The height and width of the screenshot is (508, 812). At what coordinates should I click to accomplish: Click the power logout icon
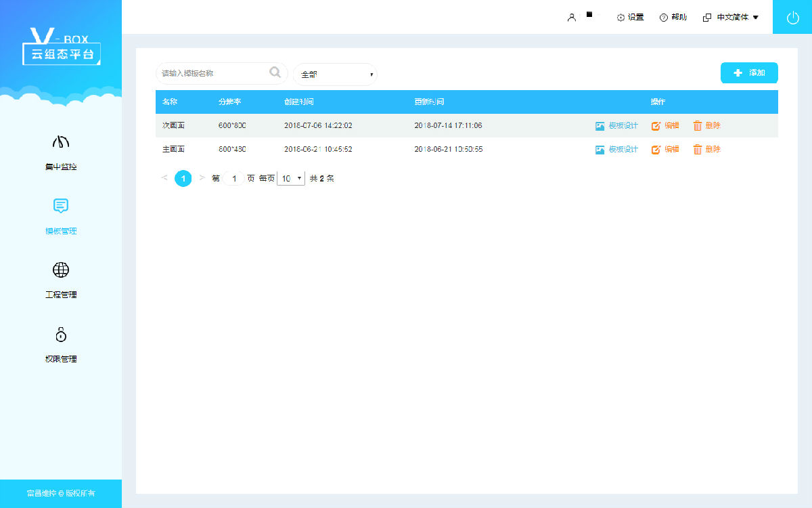pyautogui.click(x=792, y=18)
